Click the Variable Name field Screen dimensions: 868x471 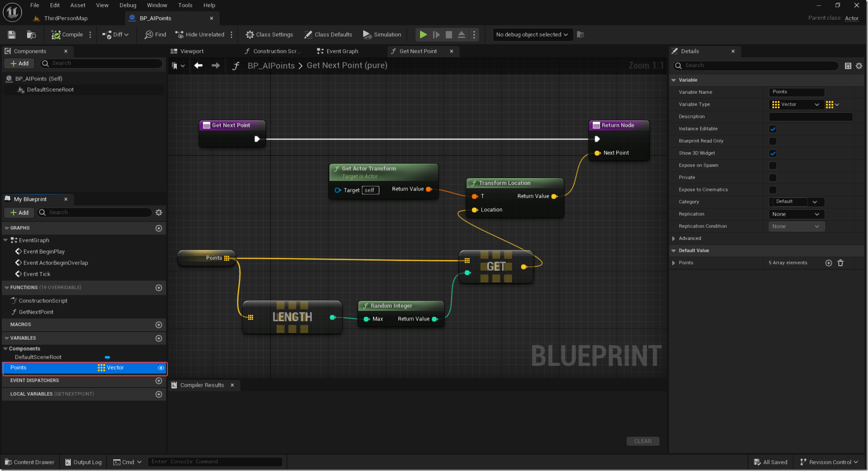[797, 92]
